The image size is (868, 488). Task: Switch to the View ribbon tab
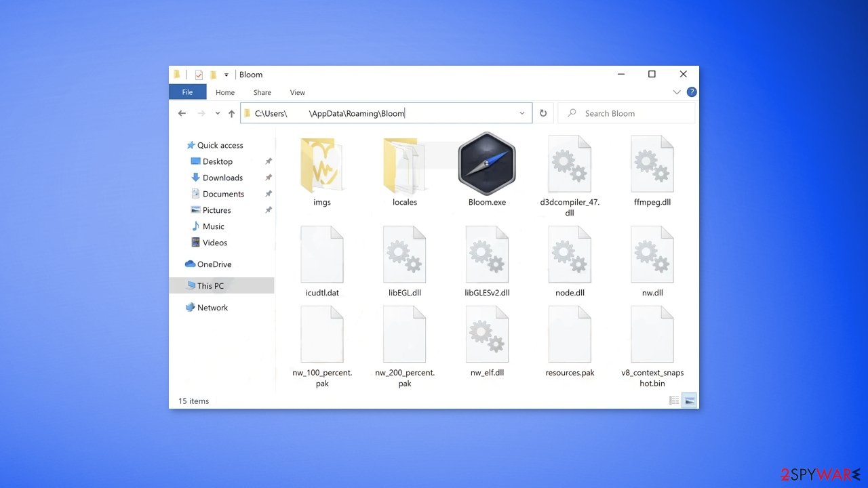(x=297, y=91)
